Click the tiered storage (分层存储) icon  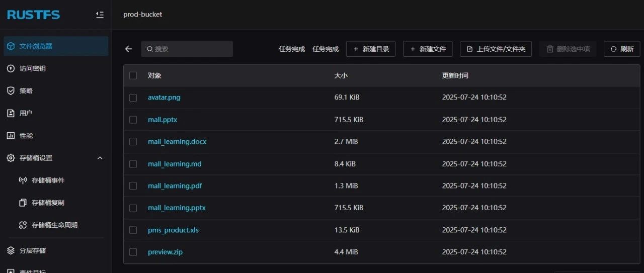[11, 250]
